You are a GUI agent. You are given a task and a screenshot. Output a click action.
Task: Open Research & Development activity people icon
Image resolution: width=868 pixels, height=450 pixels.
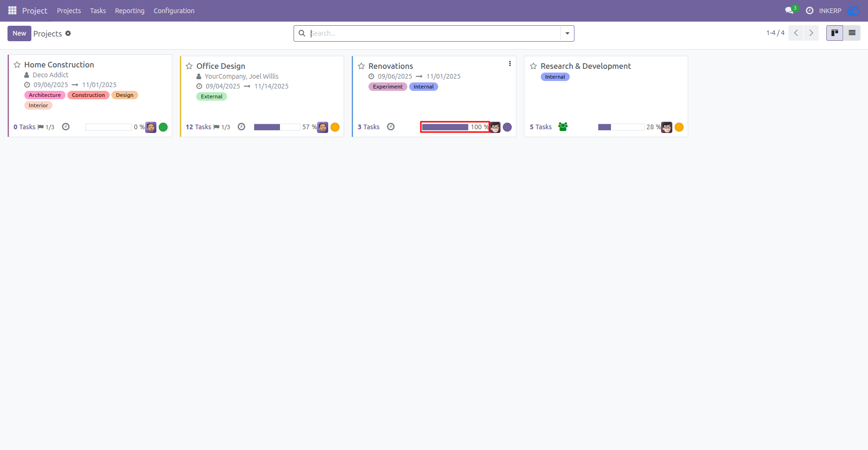tap(563, 127)
